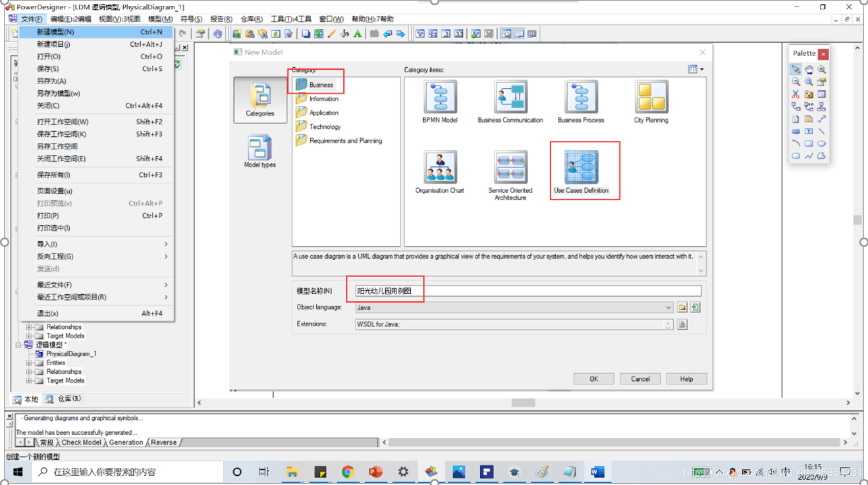This screenshot has height=485, width=868.
Task: Click the 模型名称 input field
Action: [528, 290]
